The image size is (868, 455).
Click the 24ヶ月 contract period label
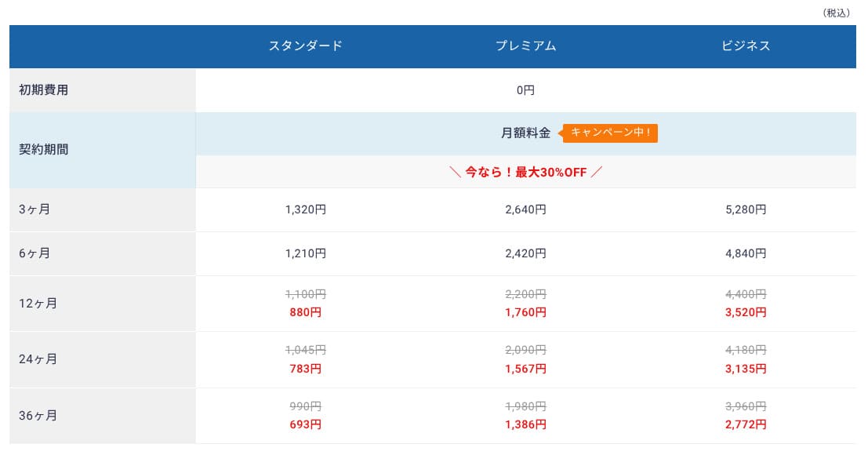tap(38, 359)
